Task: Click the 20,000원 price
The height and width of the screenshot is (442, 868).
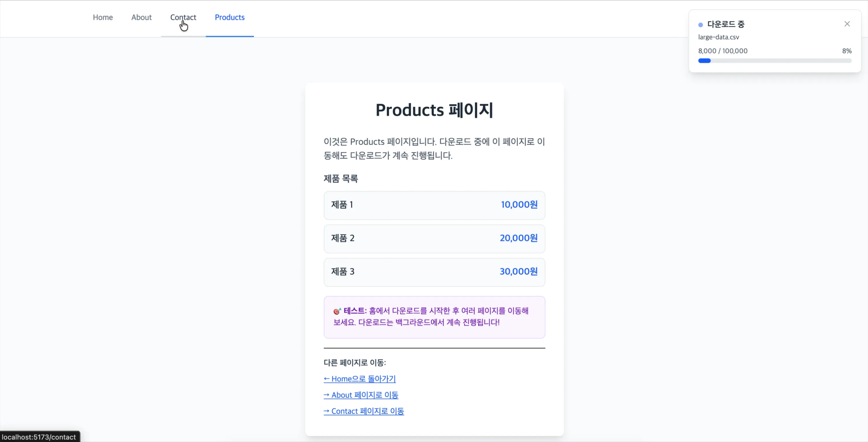Action: click(x=519, y=238)
